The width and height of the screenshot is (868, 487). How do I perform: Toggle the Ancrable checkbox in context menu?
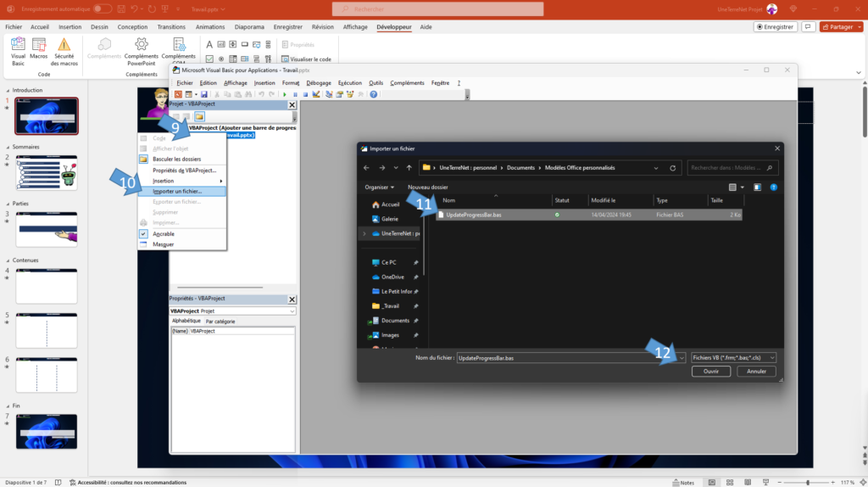coord(143,234)
